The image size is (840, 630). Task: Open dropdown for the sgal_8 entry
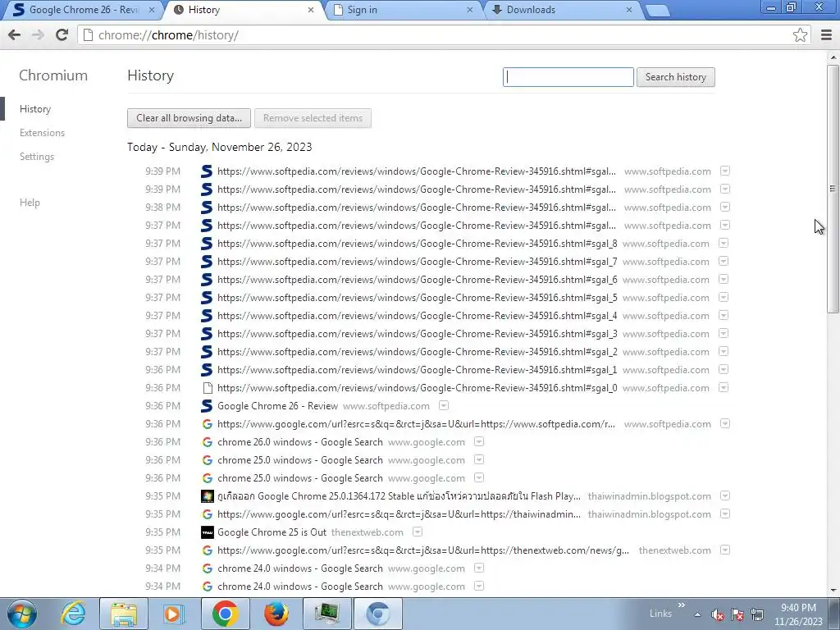(x=724, y=243)
